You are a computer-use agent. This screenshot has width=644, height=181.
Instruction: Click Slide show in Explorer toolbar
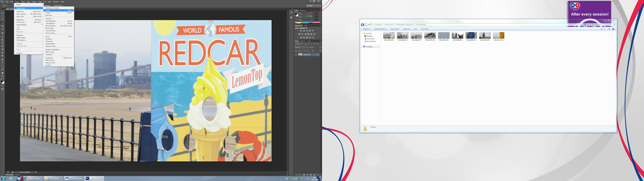(407, 29)
